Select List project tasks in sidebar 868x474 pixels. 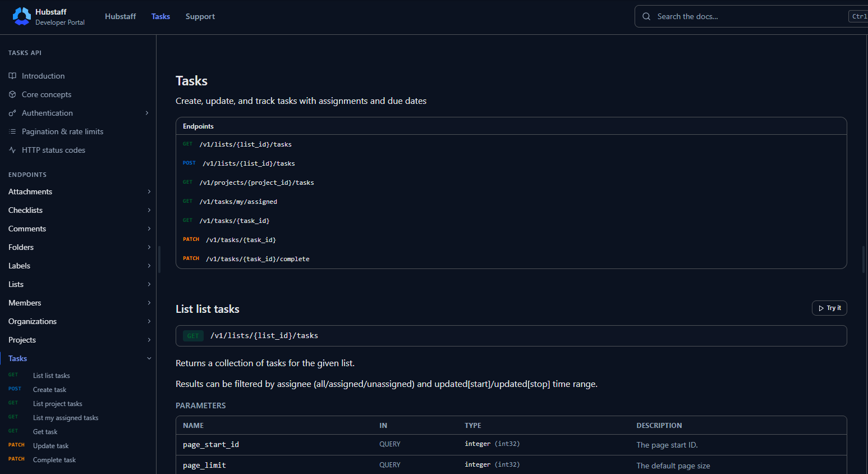point(57,404)
